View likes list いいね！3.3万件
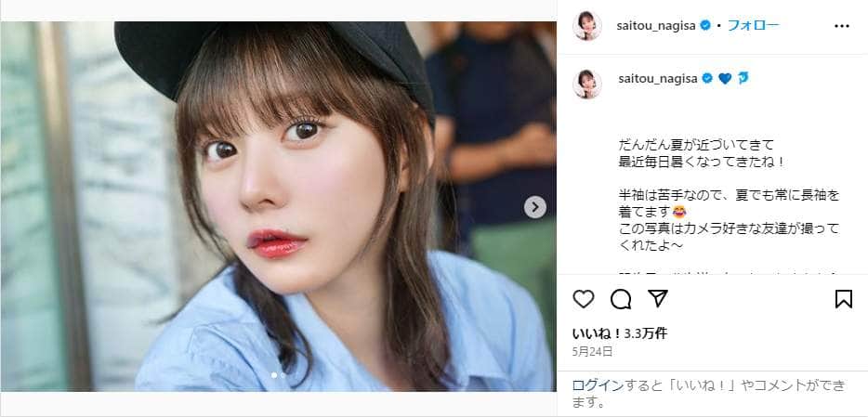This screenshot has height=417, width=868. pyautogui.click(x=620, y=333)
